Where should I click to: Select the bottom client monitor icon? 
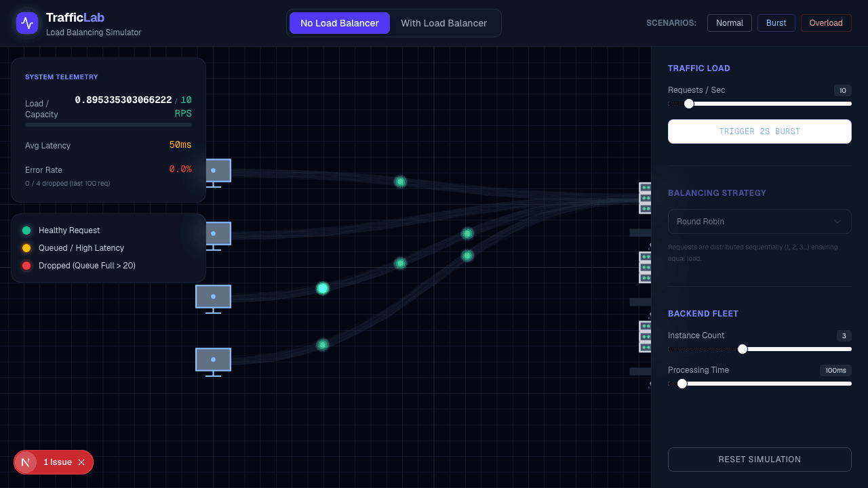(214, 362)
